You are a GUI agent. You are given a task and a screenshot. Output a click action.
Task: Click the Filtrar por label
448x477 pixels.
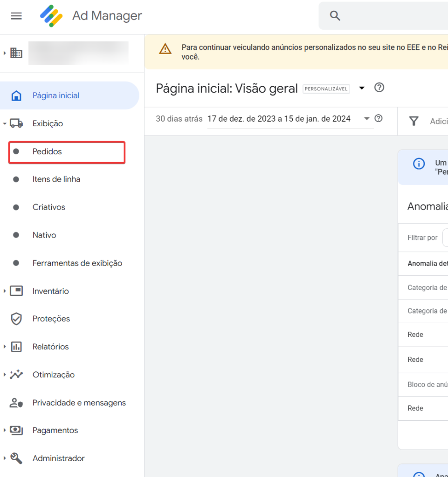[422, 238]
